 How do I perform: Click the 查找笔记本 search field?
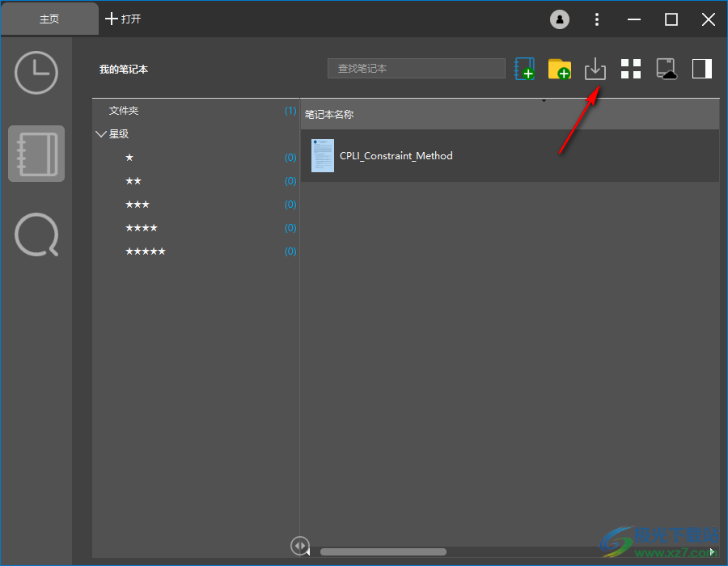417,68
